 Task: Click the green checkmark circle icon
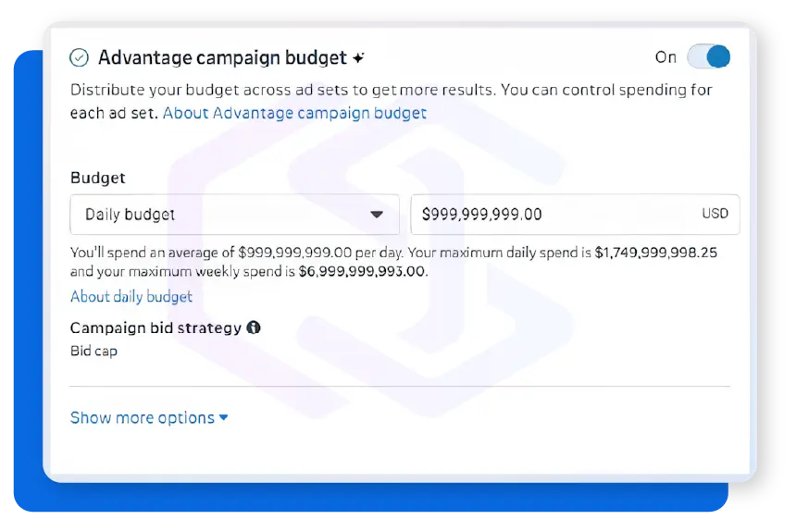pos(80,57)
